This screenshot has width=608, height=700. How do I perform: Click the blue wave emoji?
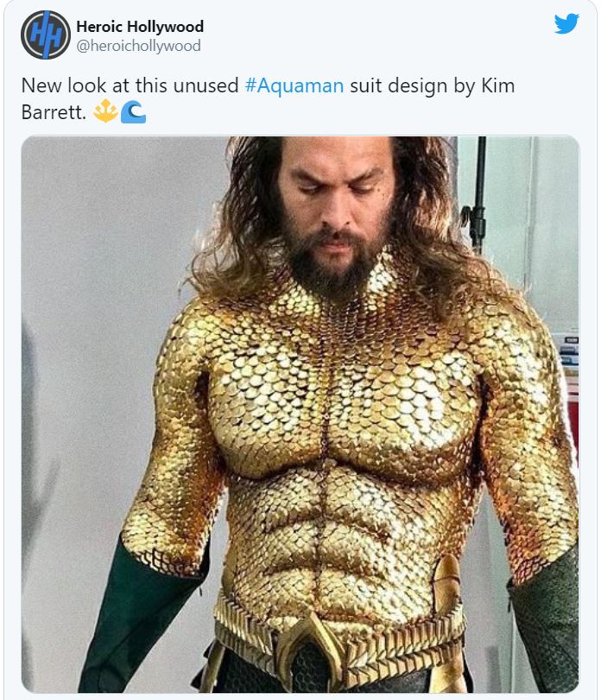coord(133,111)
